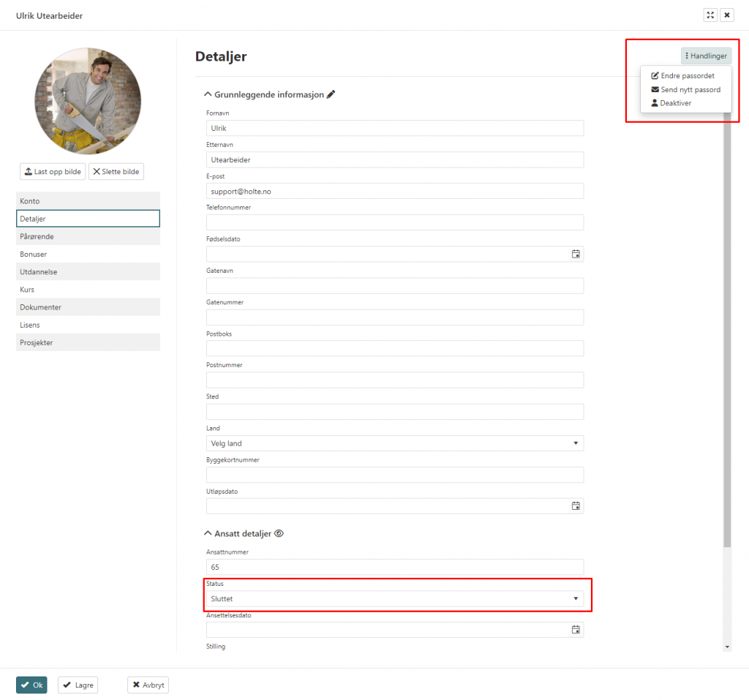Open the Ansettelsesdato calendar icon

pos(576,630)
